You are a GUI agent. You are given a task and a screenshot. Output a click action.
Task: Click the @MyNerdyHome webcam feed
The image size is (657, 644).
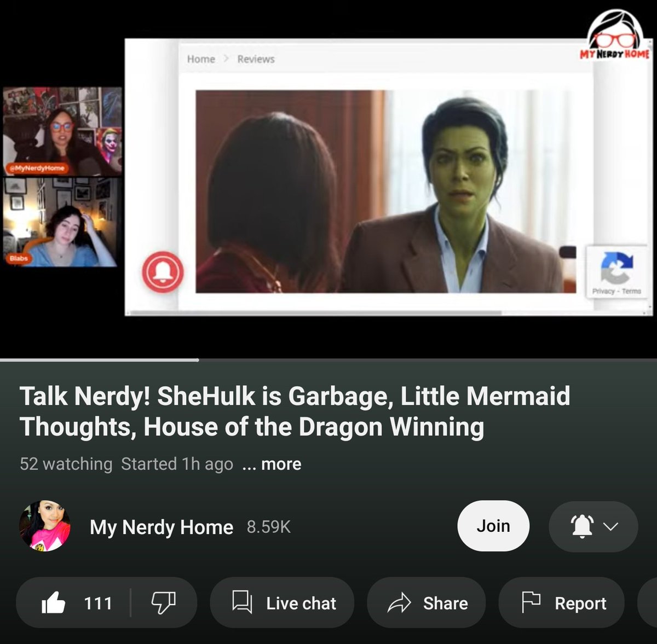point(62,131)
